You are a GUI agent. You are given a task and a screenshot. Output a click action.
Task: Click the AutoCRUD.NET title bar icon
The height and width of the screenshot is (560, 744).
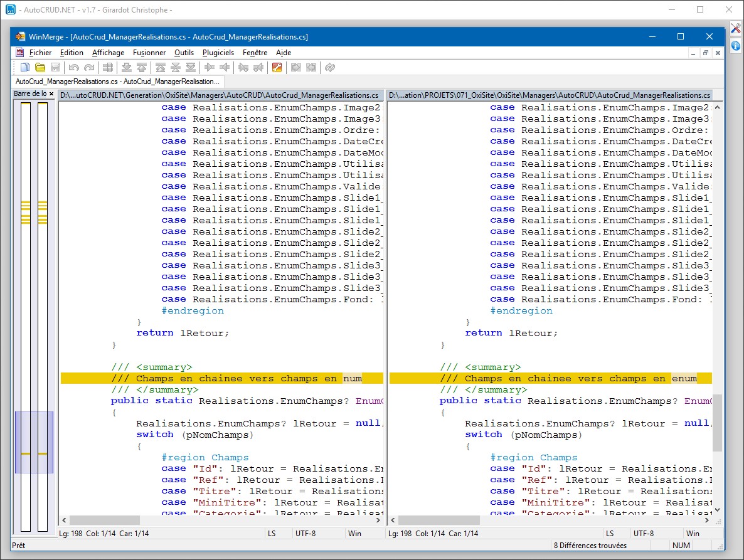(11, 9)
